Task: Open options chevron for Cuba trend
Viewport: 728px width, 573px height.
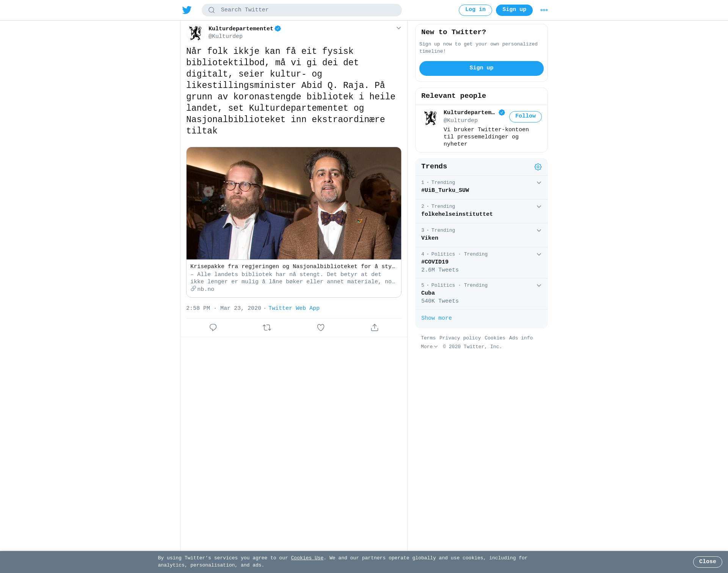Action: click(539, 286)
